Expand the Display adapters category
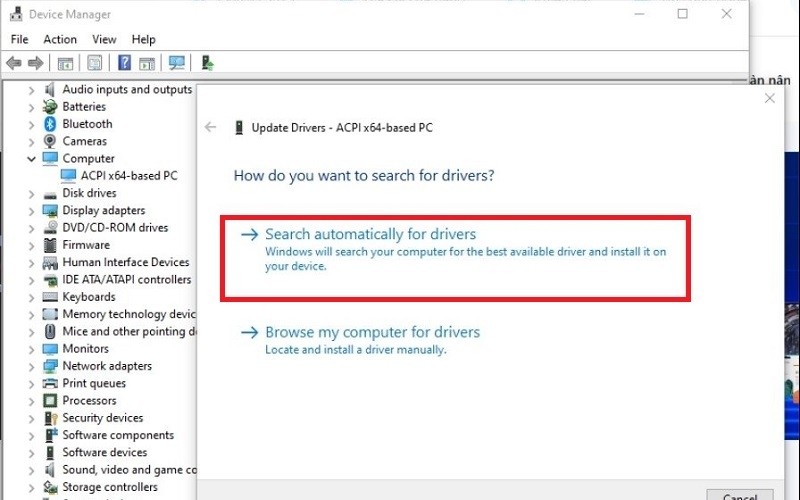Image resolution: width=800 pixels, height=500 pixels. pos(31,211)
